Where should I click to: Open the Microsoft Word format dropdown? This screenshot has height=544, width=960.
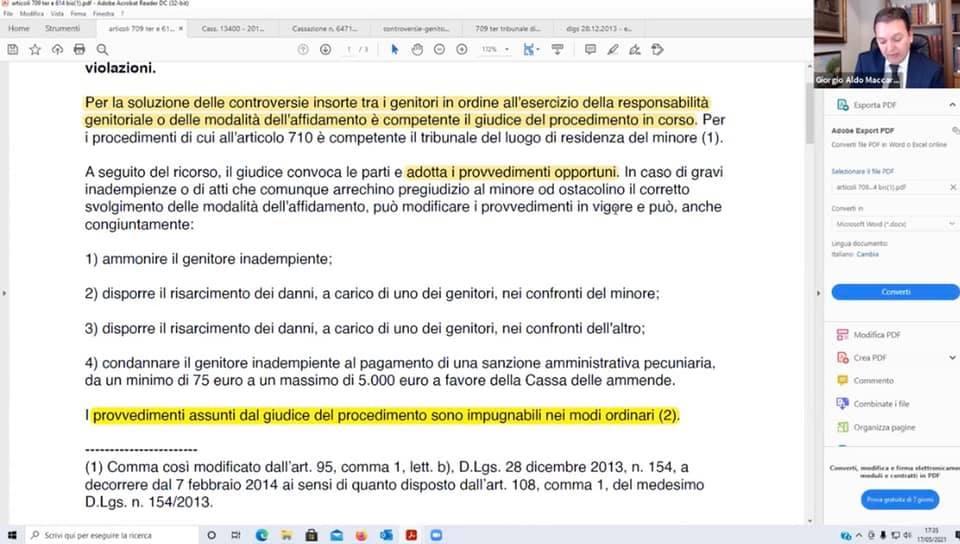(894, 225)
